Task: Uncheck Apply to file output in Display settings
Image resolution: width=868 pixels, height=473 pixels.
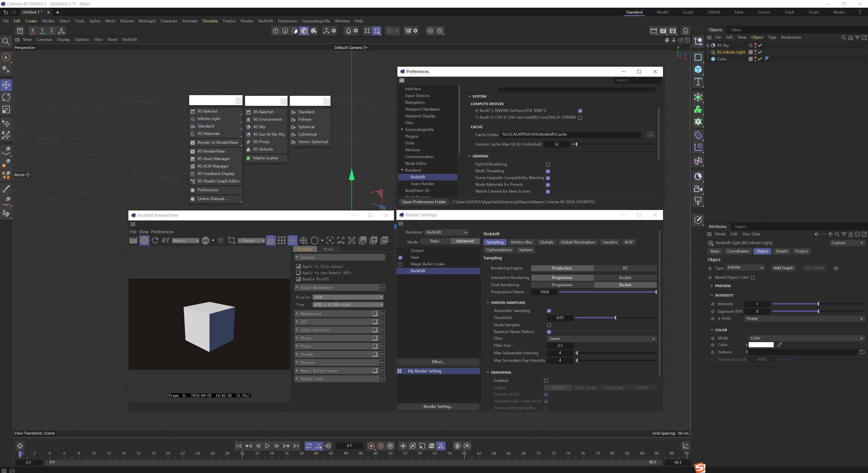Action: coord(298,266)
